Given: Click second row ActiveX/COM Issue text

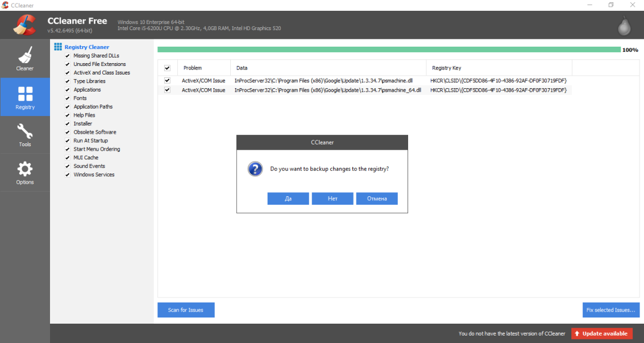Looking at the screenshot, I should [x=203, y=90].
